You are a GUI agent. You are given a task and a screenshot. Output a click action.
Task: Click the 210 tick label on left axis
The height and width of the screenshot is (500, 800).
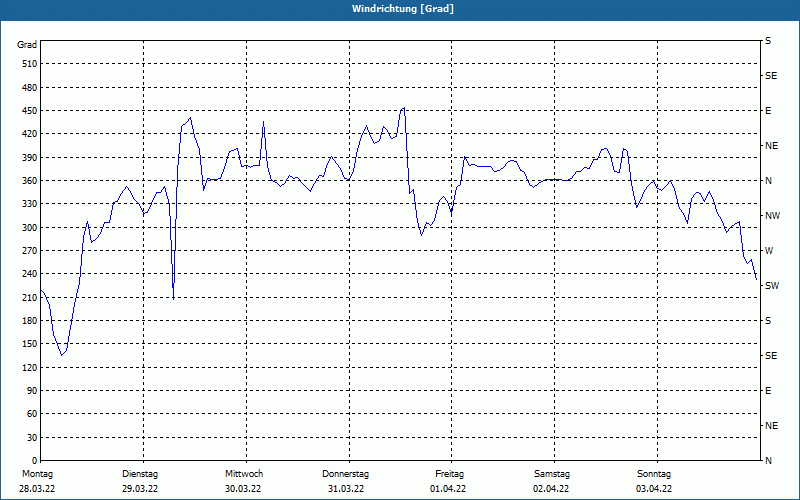pyautogui.click(x=29, y=297)
